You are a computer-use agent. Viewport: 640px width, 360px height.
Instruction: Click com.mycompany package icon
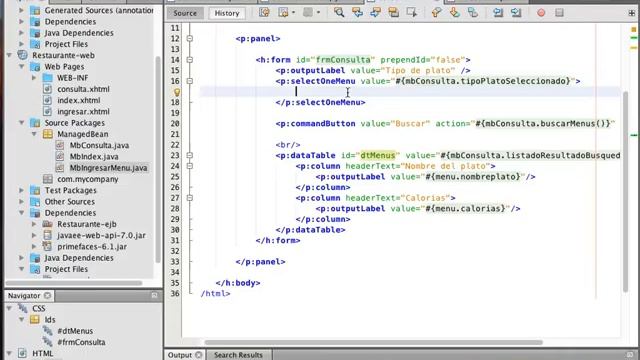click(48, 179)
